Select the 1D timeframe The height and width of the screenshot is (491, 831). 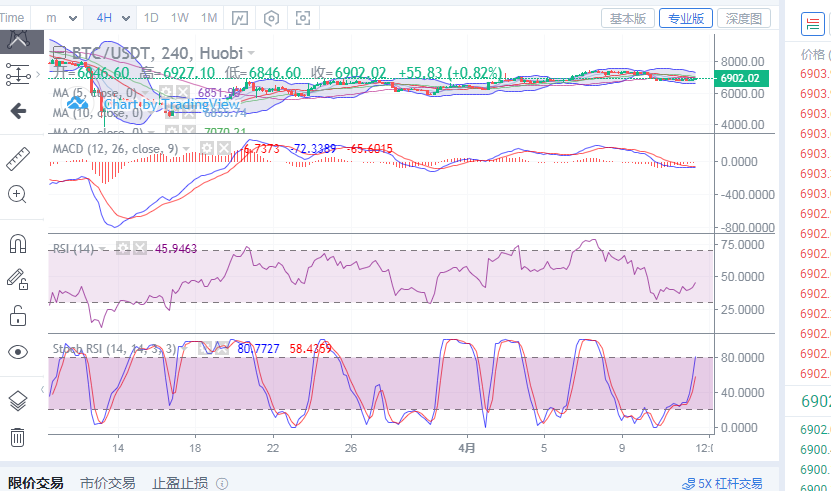pos(151,18)
